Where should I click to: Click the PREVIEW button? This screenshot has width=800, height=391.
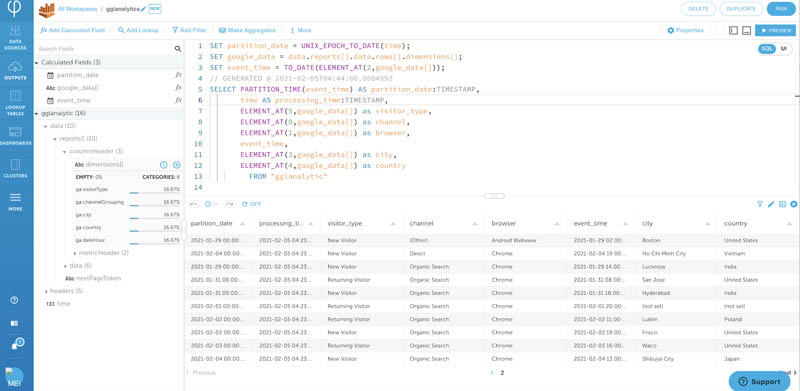point(775,31)
